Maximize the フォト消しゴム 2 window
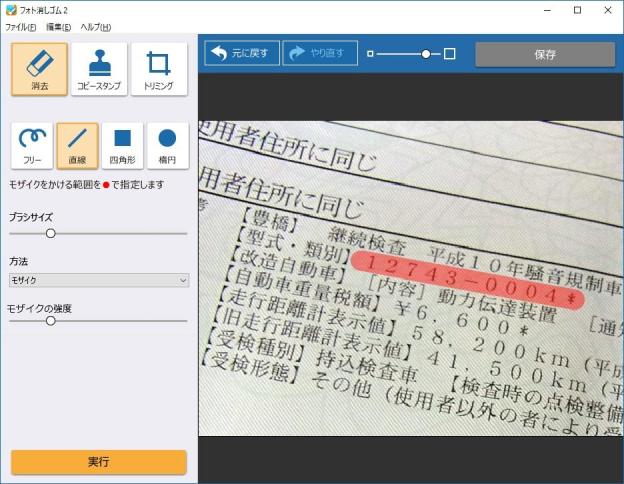The height and width of the screenshot is (484, 624). [577, 10]
